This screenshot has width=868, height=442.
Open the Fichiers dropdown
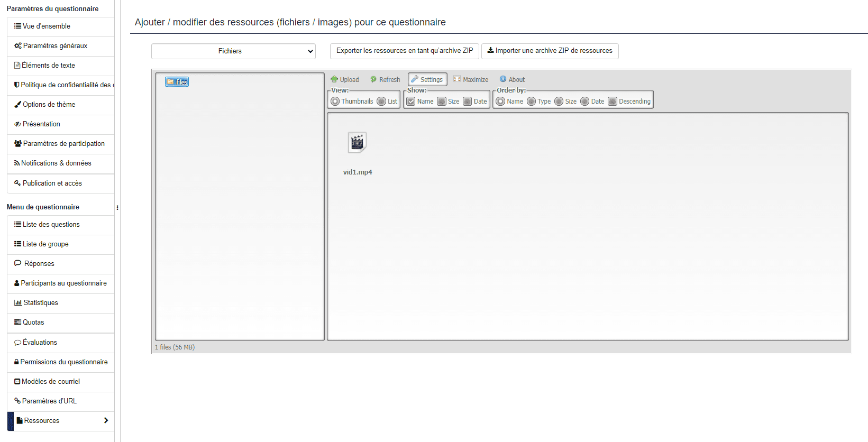pyautogui.click(x=233, y=51)
